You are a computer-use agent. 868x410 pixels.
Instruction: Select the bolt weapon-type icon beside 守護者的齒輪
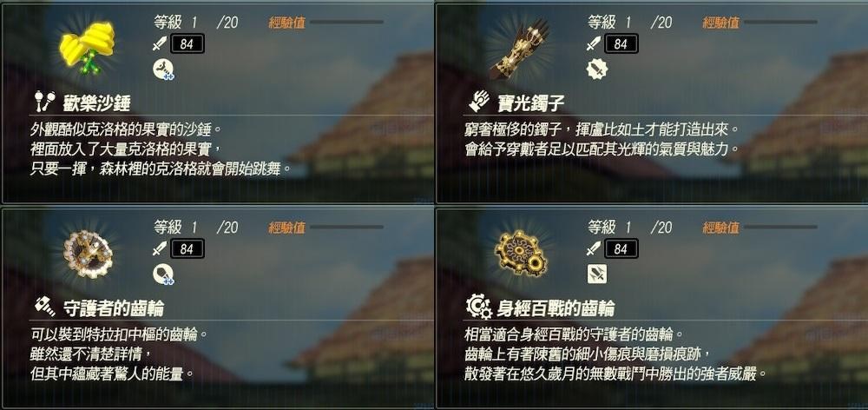pos(45,306)
